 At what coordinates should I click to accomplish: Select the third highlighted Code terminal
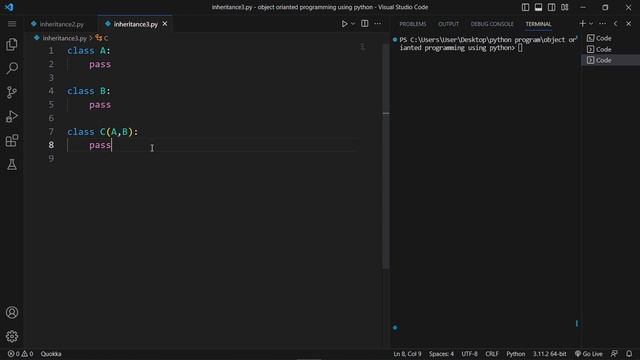tap(610, 60)
